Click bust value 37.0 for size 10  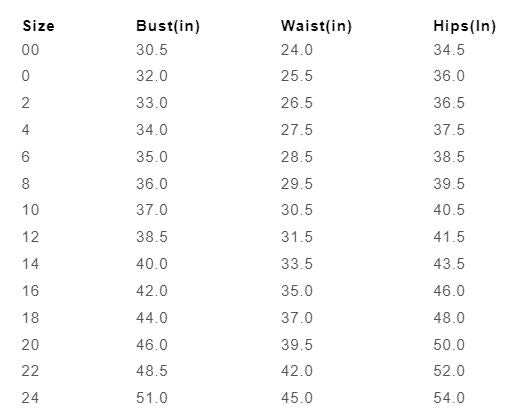152,210
